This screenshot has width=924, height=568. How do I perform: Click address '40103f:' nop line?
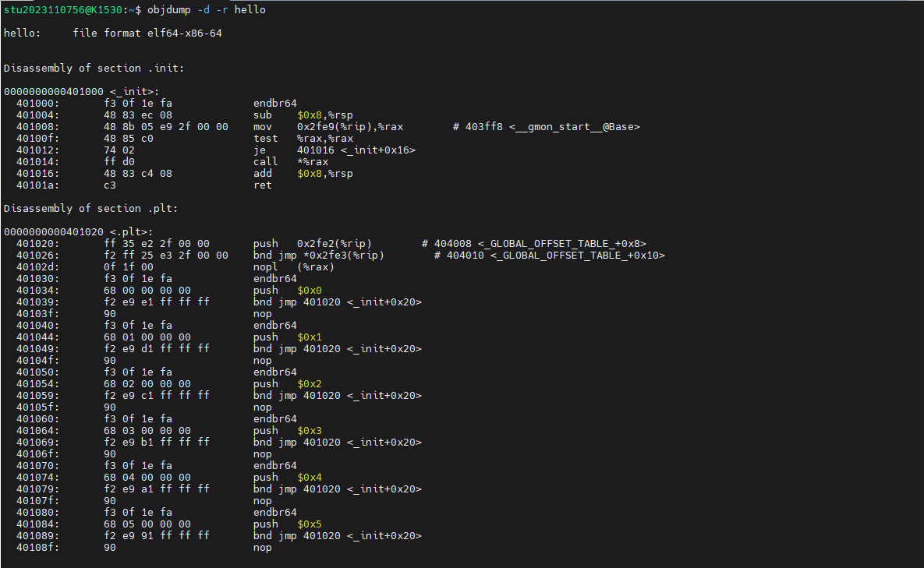point(37,314)
